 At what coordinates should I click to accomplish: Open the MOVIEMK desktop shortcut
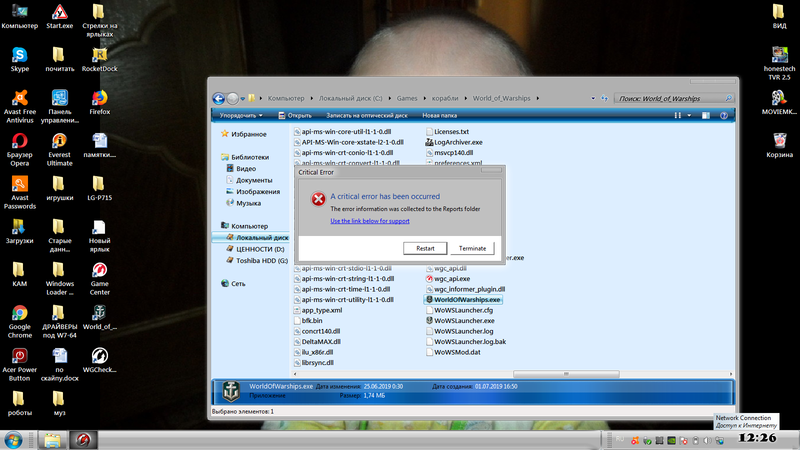(779, 102)
